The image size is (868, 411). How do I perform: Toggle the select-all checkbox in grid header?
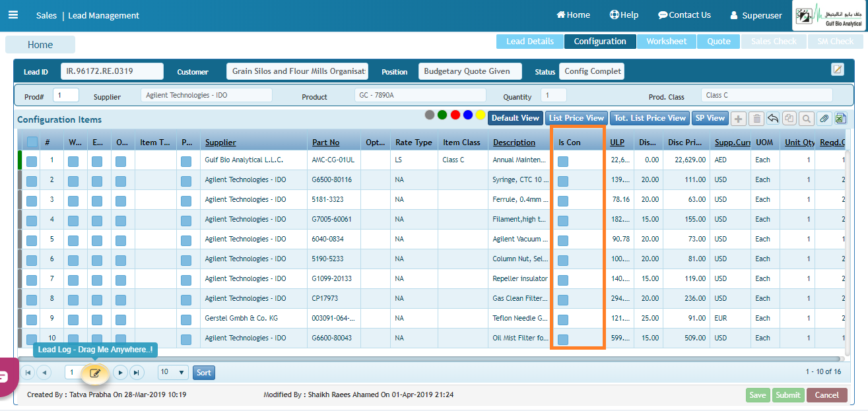(32, 142)
